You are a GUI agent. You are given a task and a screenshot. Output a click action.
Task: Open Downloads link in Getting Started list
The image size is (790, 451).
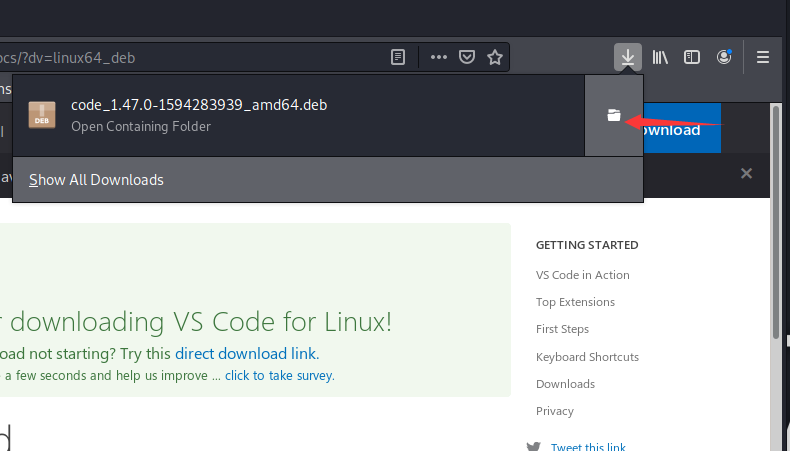pos(565,384)
